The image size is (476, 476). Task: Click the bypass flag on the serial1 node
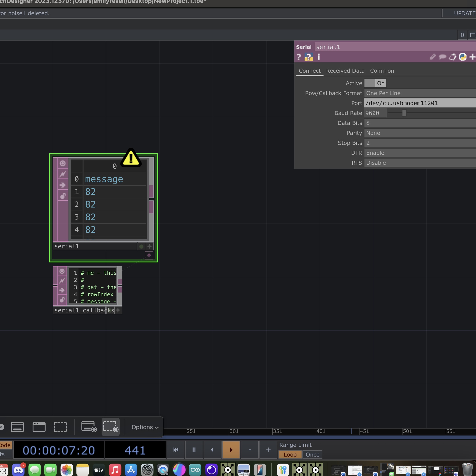(x=63, y=174)
